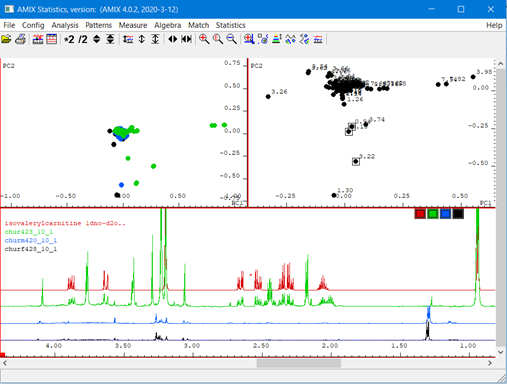Viewport: 507px width, 384px height.
Task: Click the *2 scale-up toolbar button
Action: click(69, 39)
